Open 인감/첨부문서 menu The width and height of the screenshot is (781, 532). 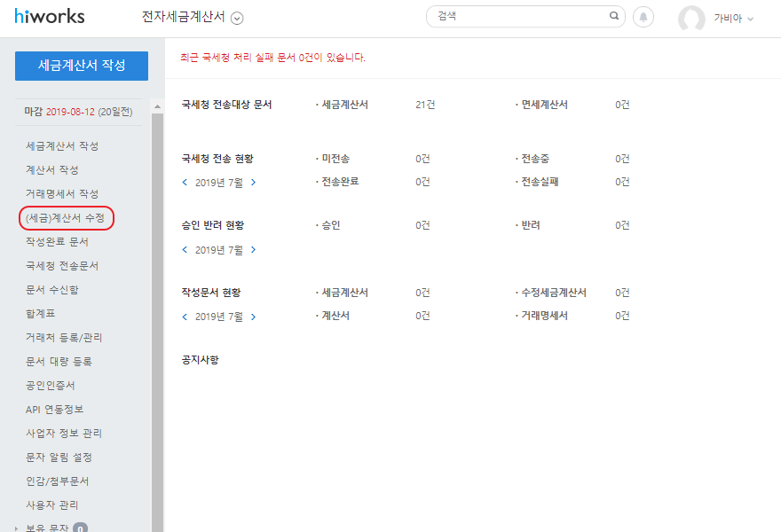point(58,481)
